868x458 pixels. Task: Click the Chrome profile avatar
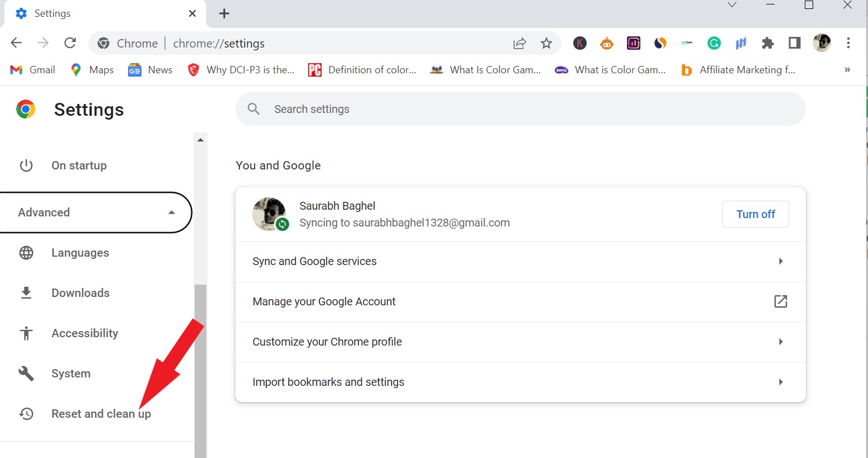tap(822, 43)
